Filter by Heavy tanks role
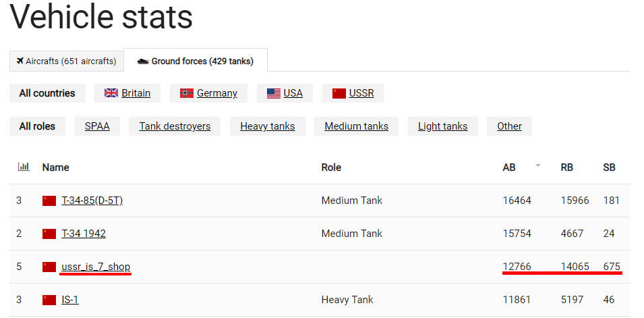The image size is (644, 318). 267,126
